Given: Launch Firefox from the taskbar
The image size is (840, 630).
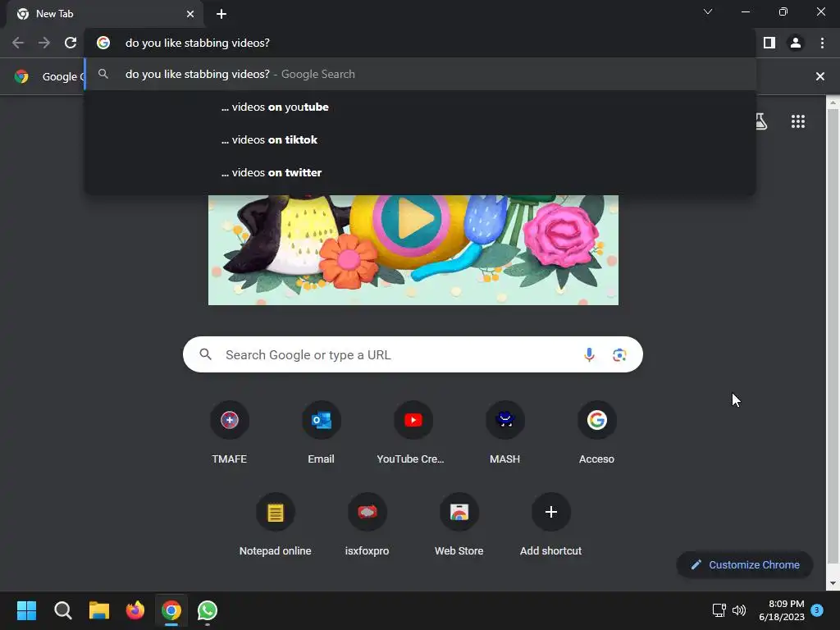Looking at the screenshot, I should [x=135, y=610].
